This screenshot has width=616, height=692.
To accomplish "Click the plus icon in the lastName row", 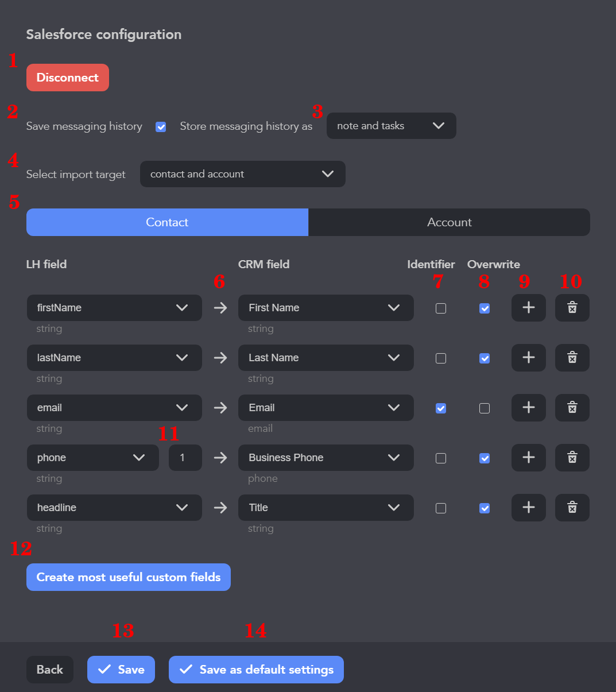I will [x=528, y=358].
